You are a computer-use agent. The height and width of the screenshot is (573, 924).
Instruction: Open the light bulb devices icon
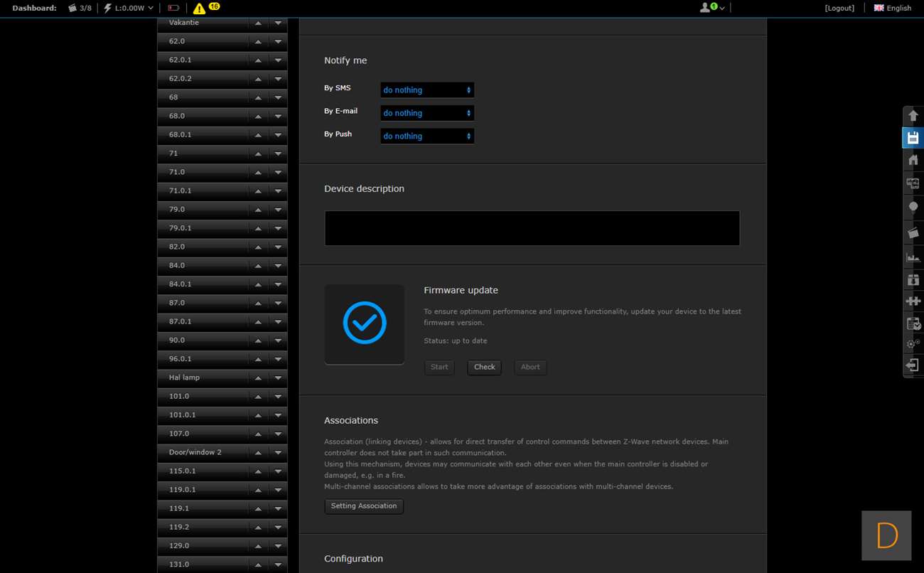click(913, 207)
